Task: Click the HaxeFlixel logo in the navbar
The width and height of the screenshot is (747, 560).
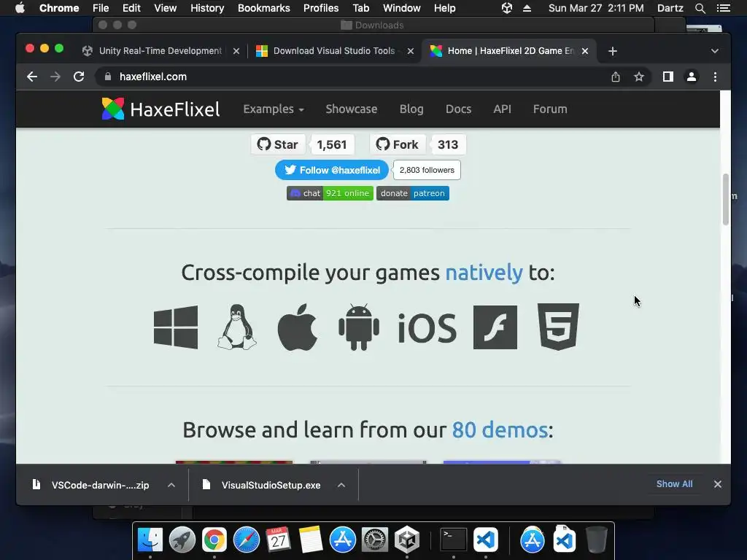Action: pos(160,109)
